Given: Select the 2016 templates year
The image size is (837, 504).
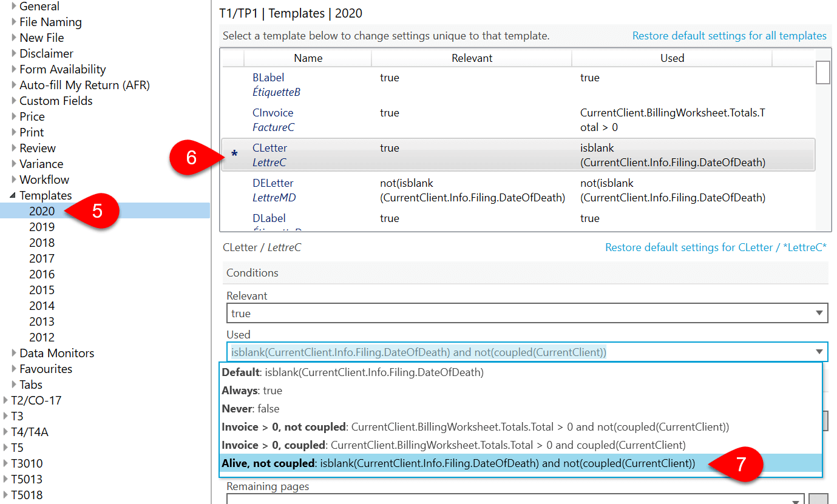Looking at the screenshot, I should 42,274.
